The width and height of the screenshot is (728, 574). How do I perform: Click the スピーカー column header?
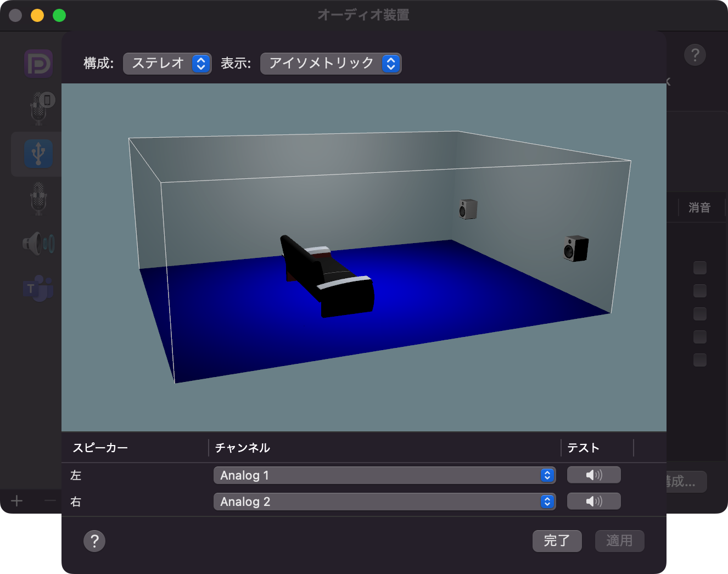[100, 448]
